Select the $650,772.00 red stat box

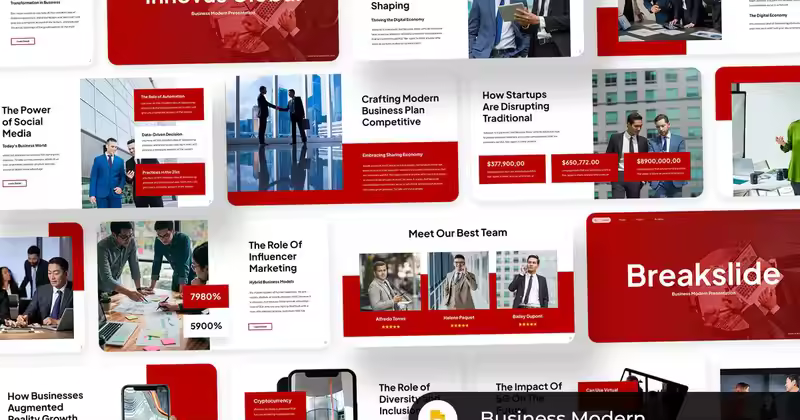584,168
